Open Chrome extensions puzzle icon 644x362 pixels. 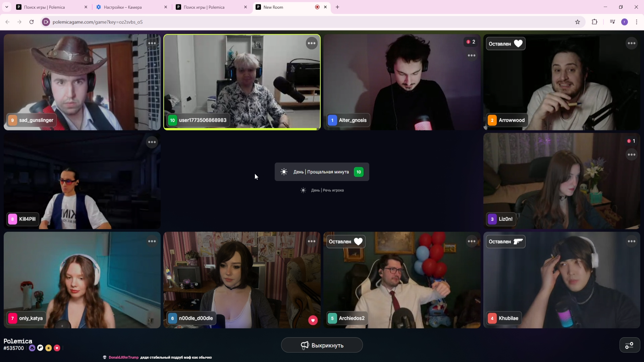click(x=594, y=22)
